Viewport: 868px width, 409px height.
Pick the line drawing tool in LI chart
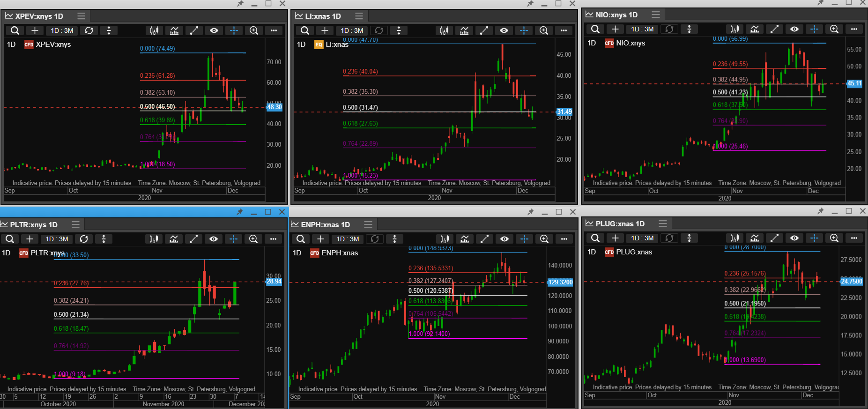click(x=484, y=30)
